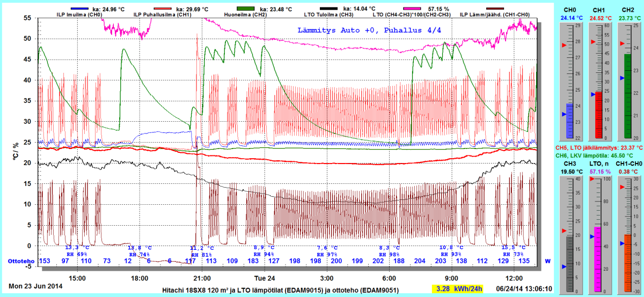Click the yellow '3.28 kWh/24h' box

tap(457, 289)
